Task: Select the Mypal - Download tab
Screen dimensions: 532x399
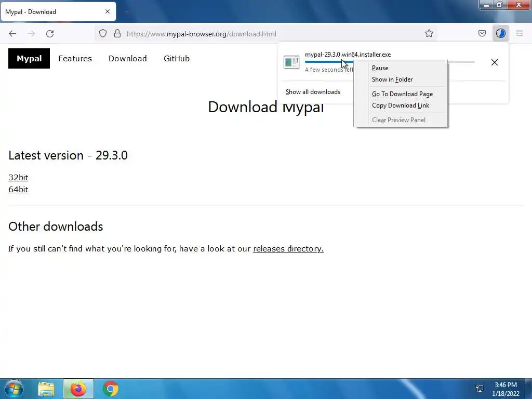Action: [x=58, y=11]
